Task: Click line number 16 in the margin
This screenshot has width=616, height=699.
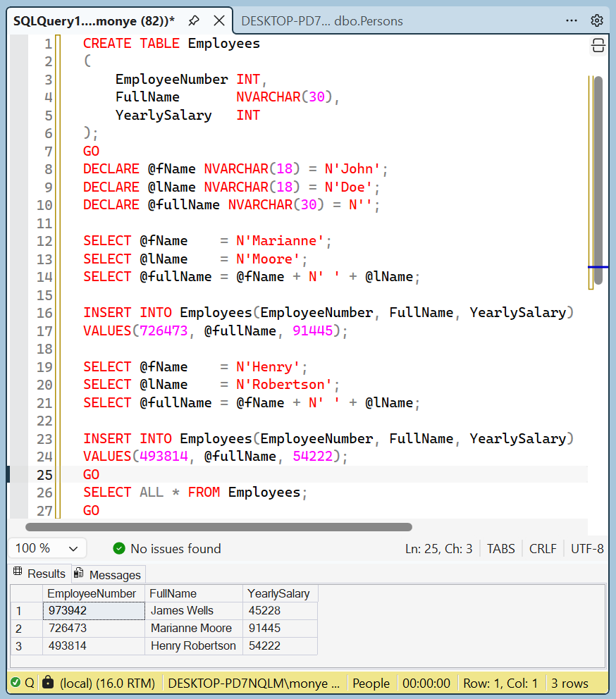Action: (x=44, y=313)
